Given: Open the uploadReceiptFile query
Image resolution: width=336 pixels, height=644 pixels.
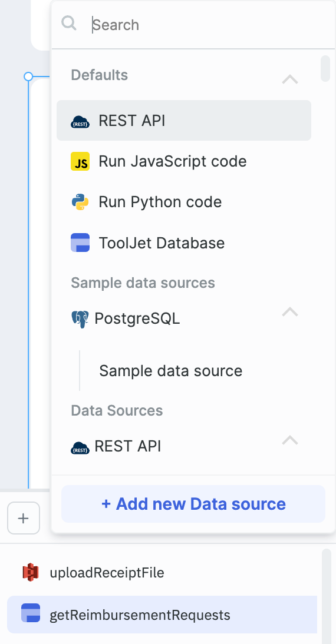Looking at the screenshot, I should coord(162,572).
